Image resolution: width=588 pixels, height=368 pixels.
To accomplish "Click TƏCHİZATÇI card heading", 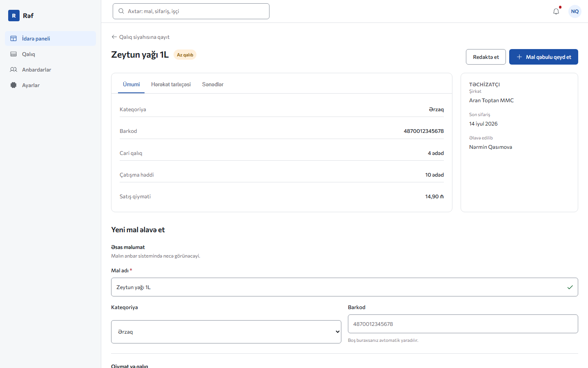I will (x=484, y=84).
